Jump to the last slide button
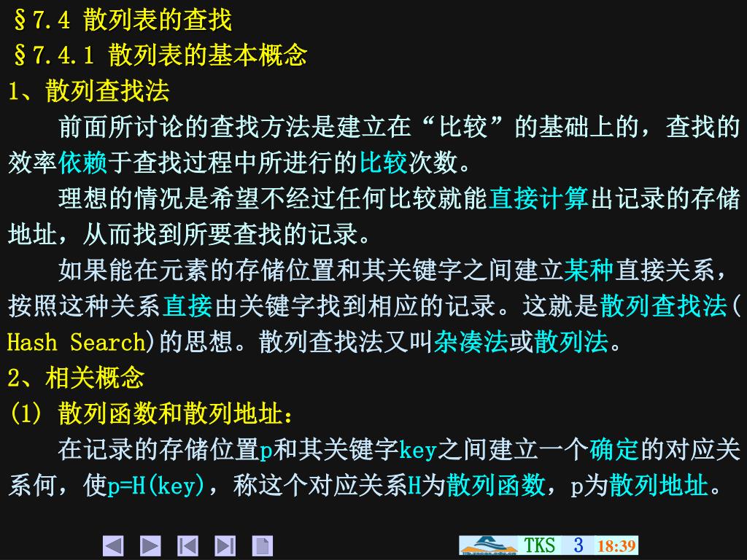Viewport: 747px width, 560px height. coord(225,545)
